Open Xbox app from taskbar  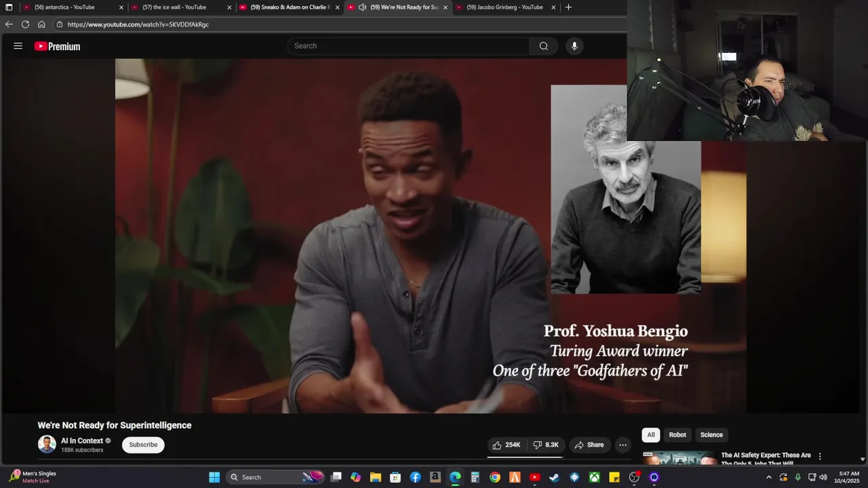click(594, 477)
